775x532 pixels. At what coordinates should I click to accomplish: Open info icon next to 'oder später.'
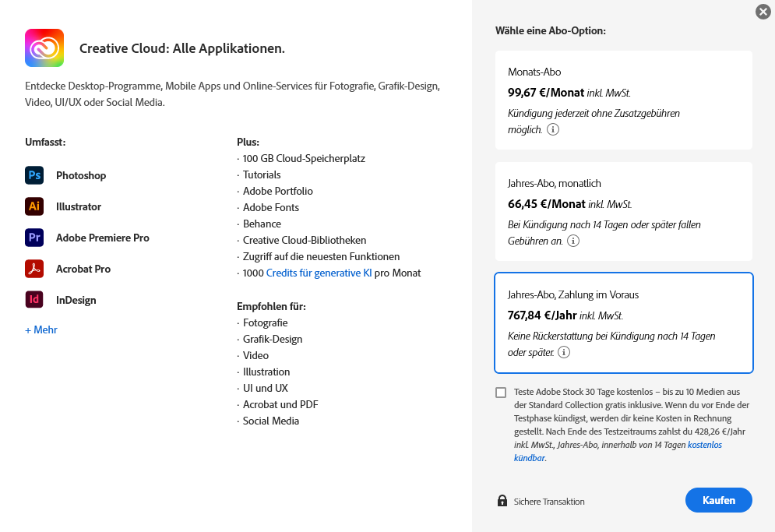click(x=564, y=352)
